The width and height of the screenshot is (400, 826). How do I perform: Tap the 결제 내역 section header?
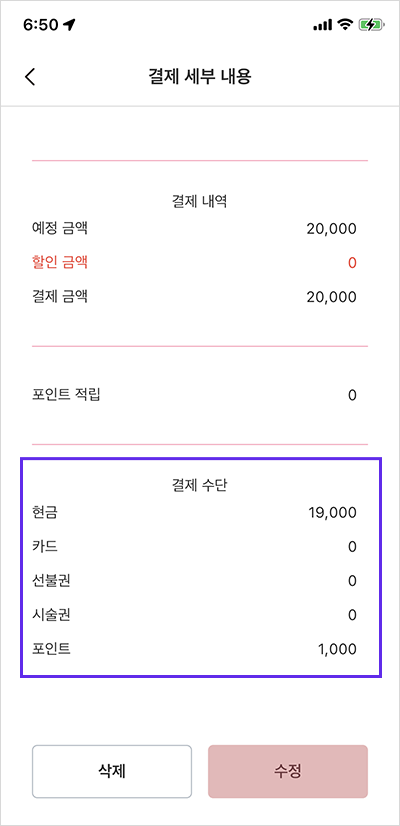200,202
